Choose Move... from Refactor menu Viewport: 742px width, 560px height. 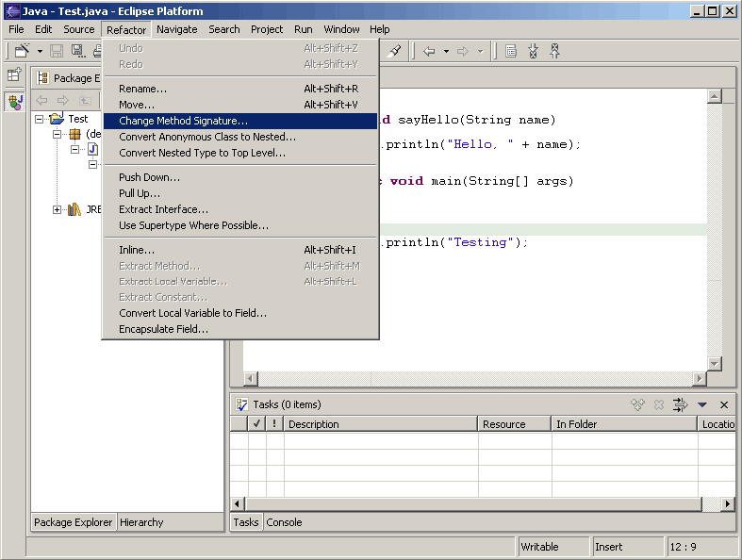240,105
